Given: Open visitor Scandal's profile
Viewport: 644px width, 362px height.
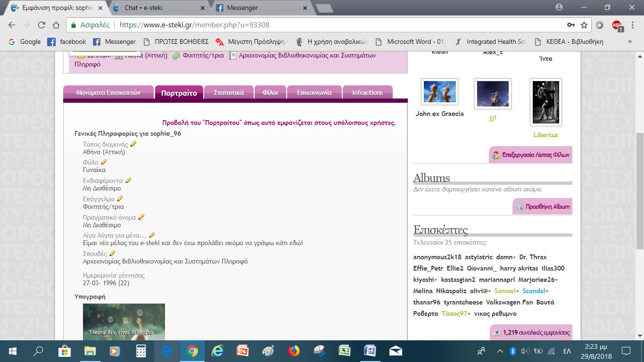Looking at the screenshot, I should 533,291.
